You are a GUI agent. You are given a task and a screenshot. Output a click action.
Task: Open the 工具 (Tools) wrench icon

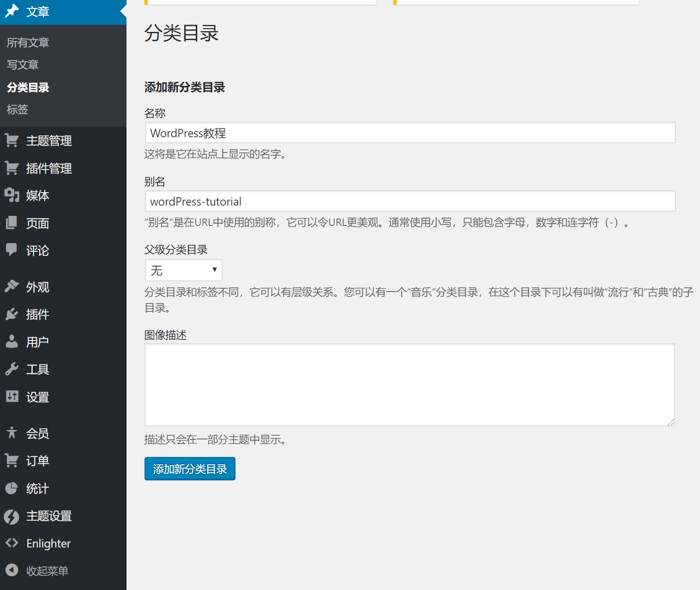[x=12, y=369]
